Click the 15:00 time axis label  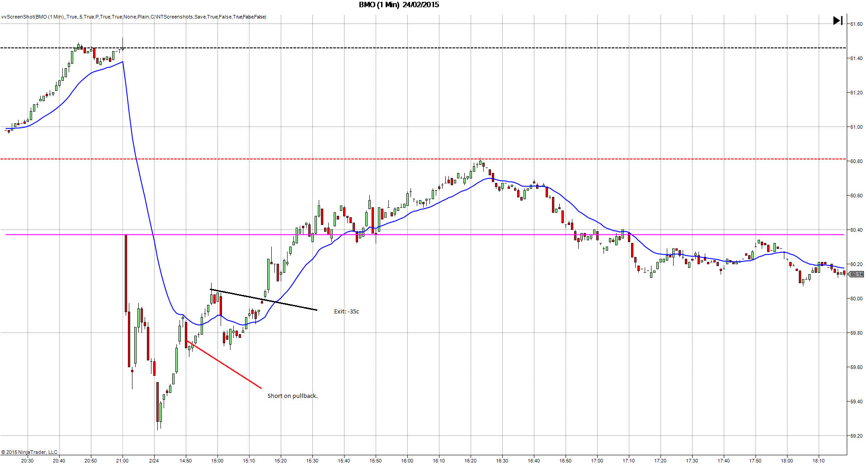click(217, 461)
